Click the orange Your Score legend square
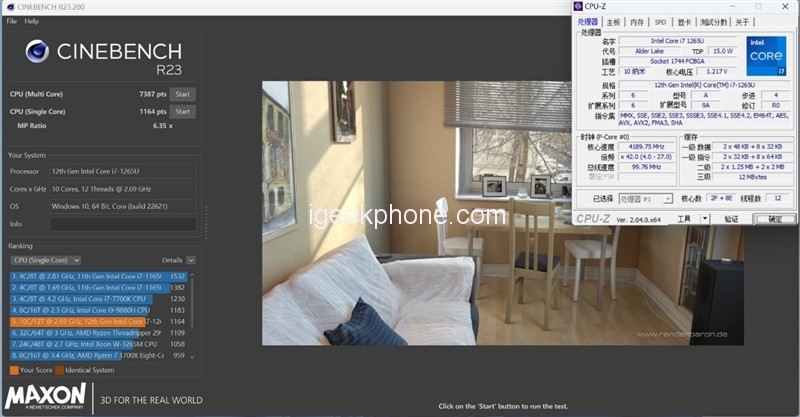This screenshot has width=800, height=417. click(x=13, y=369)
